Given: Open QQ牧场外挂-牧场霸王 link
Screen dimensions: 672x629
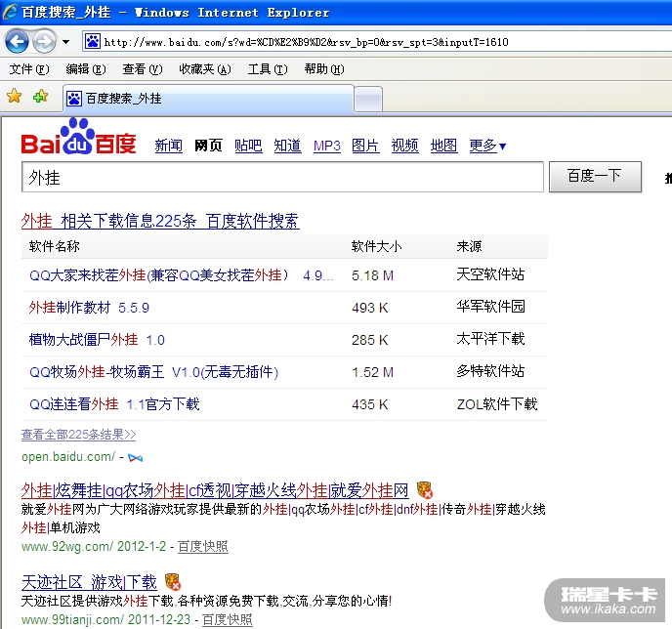Looking at the screenshot, I should [153, 371].
